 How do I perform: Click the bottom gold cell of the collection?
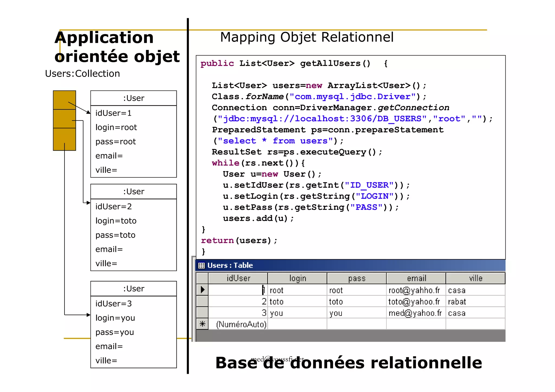(64, 139)
